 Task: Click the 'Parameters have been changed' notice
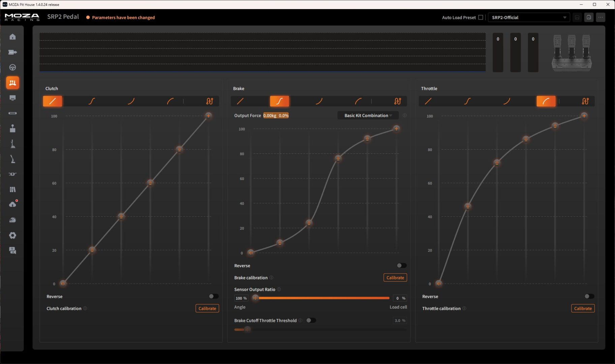(123, 18)
